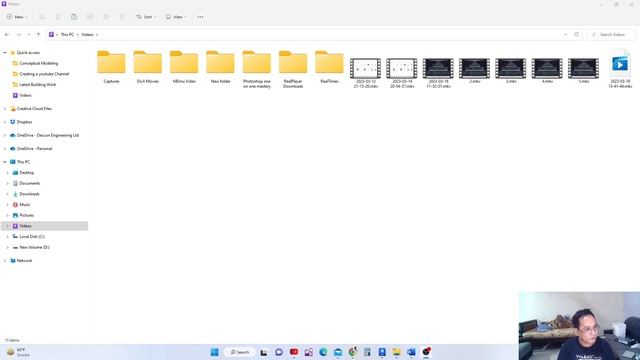Image resolution: width=640 pixels, height=360 pixels.
Task: Open Microsoft Edge from taskbar
Action: (x=323, y=352)
